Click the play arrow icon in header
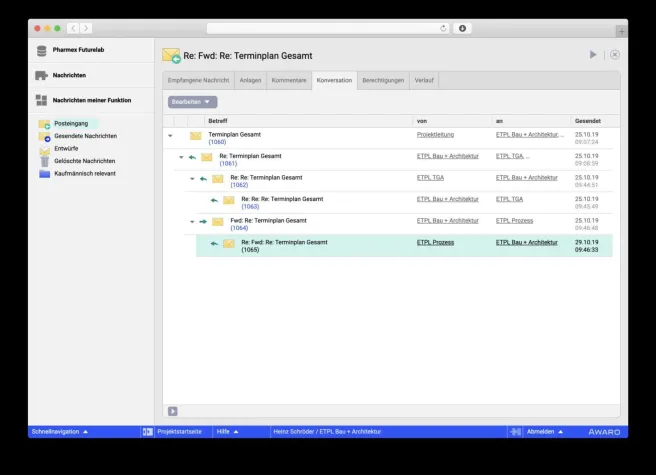 pos(593,55)
